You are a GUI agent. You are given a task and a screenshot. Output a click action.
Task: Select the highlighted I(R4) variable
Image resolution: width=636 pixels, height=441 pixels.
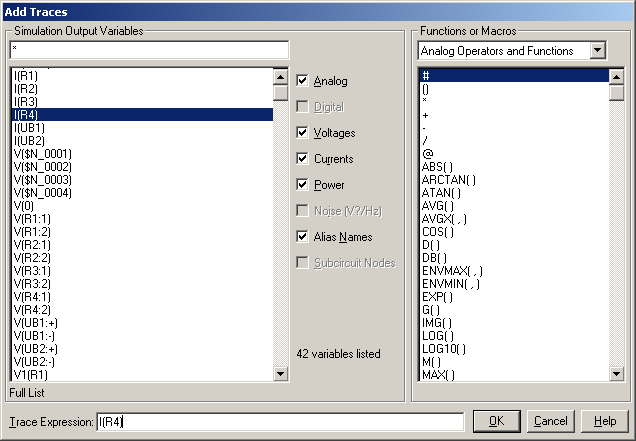point(143,114)
